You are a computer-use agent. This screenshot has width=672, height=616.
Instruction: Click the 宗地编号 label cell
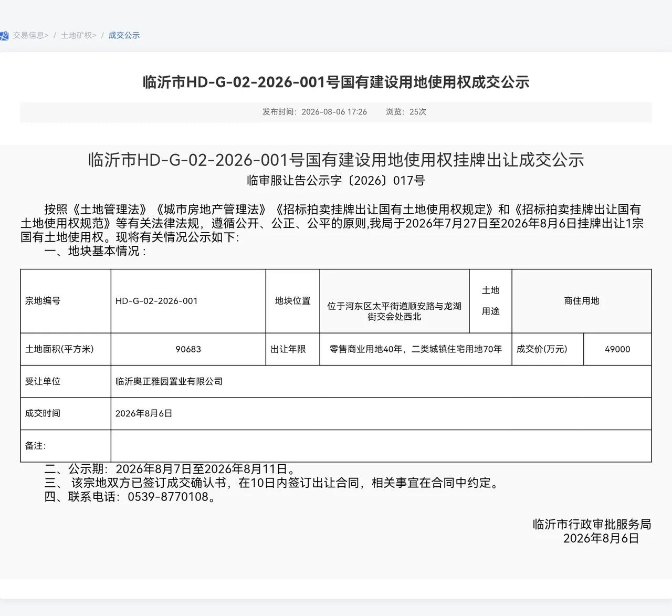(66, 301)
